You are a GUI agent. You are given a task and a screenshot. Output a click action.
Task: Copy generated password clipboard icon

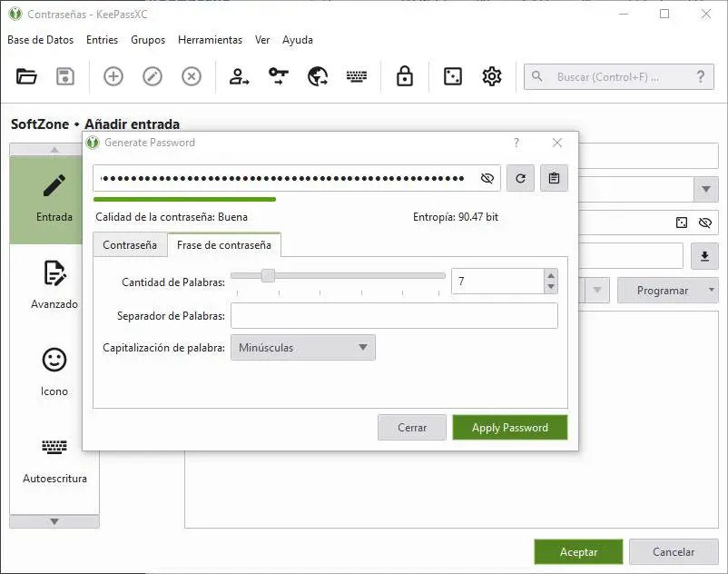point(554,178)
